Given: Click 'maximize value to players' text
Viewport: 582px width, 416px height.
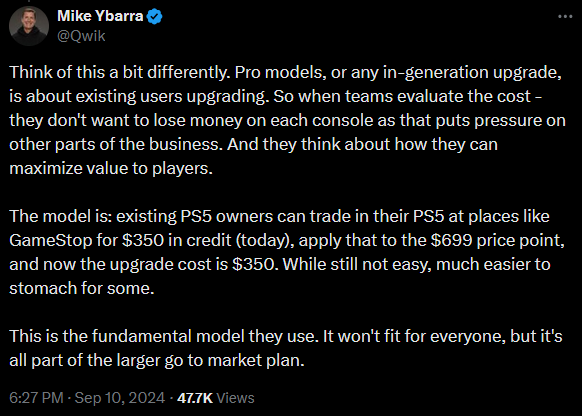Looking at the screenshot, I should (x=111, y=168).
